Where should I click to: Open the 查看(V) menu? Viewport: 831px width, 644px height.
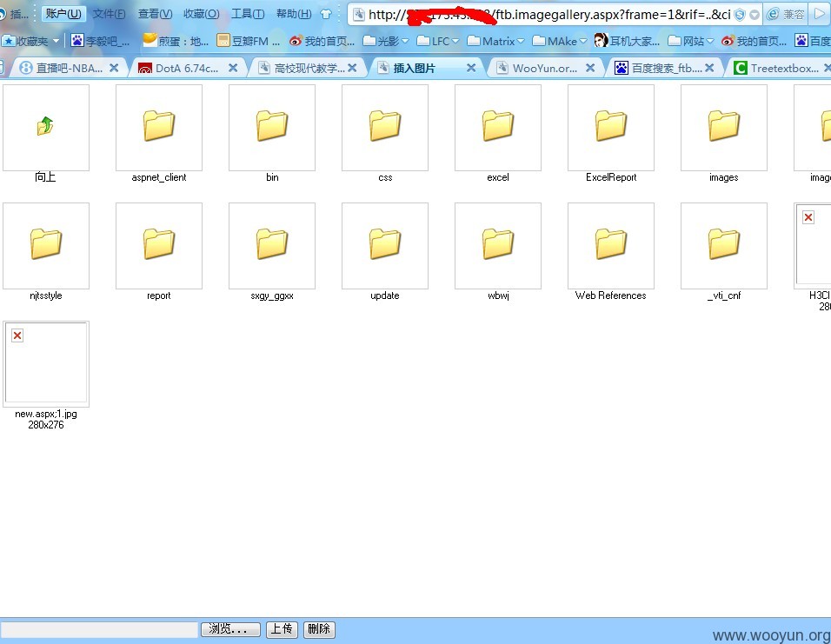click(x=156, y=14)
